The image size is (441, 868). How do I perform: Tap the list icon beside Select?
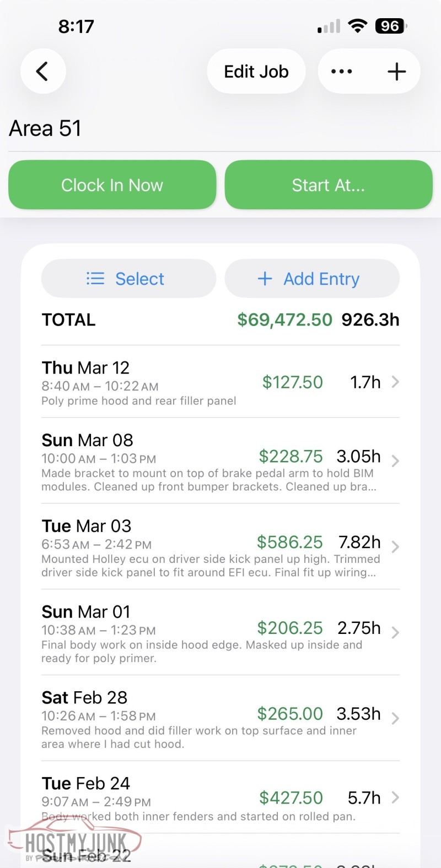tap(95, 279)
